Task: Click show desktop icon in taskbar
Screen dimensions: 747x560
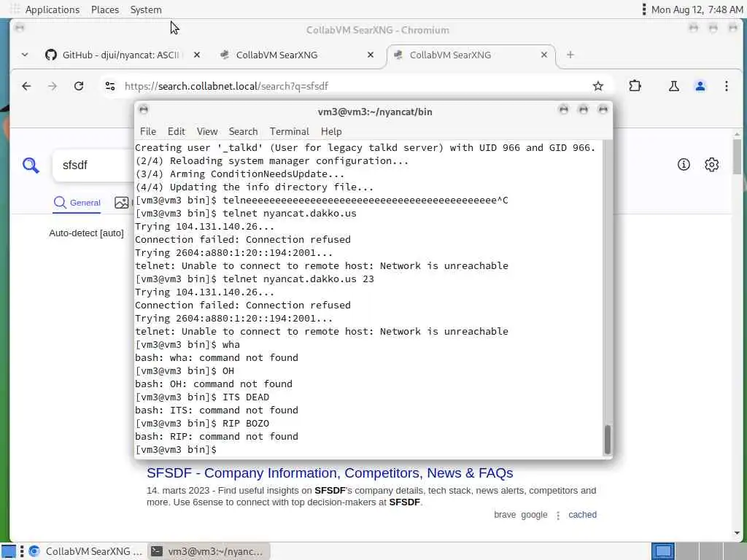Action: tap(8, 551)
